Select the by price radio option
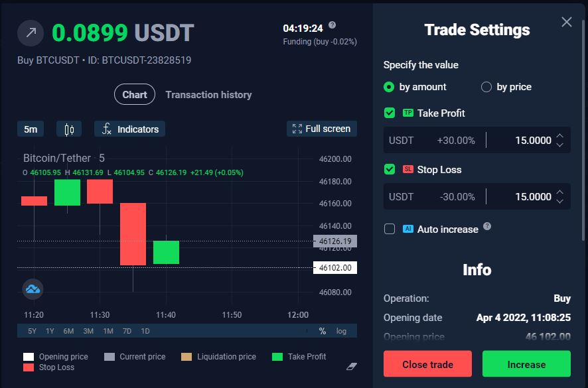Screen dimensions: 588x388 [486, 87]
